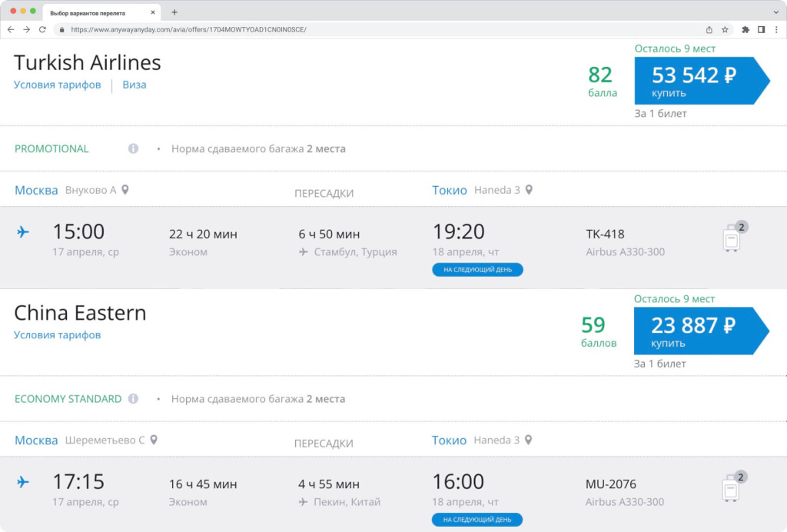Click the plane icon beside Стамбул, Турция

point(303,252)
